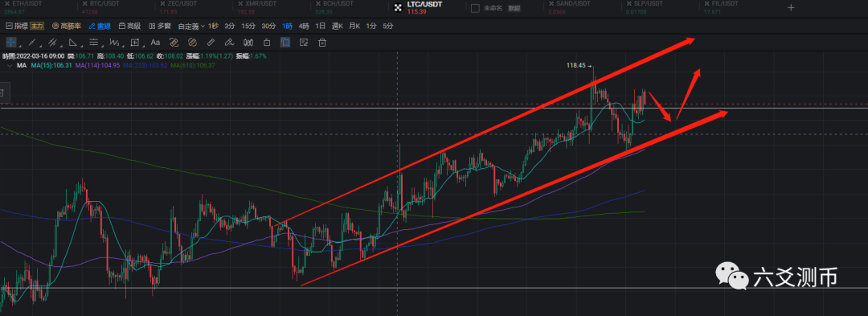
Task: Click the 振幅 1.67% value
Action: [252, 56]
